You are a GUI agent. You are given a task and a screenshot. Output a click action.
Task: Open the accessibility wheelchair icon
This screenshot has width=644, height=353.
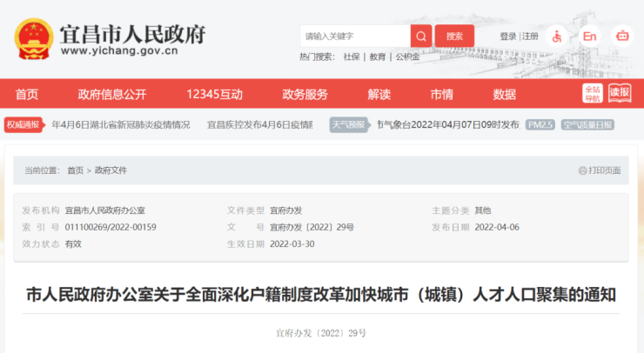coord(556,36)
